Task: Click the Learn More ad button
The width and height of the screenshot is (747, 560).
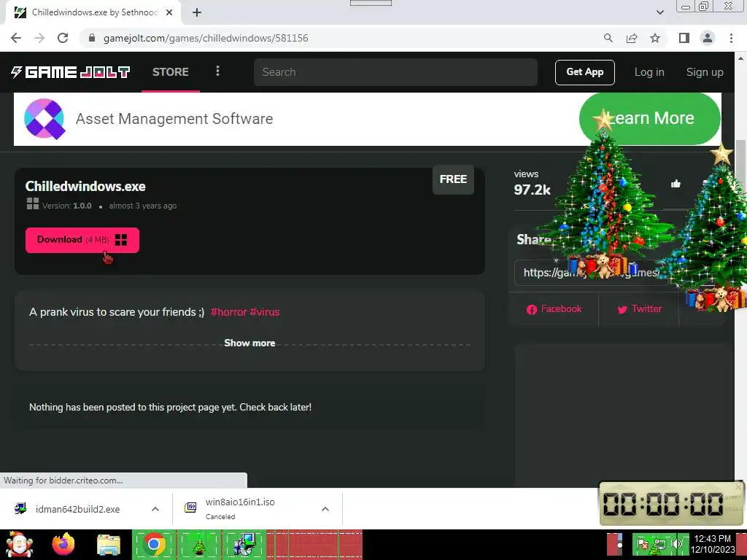Action: (650, 118)
